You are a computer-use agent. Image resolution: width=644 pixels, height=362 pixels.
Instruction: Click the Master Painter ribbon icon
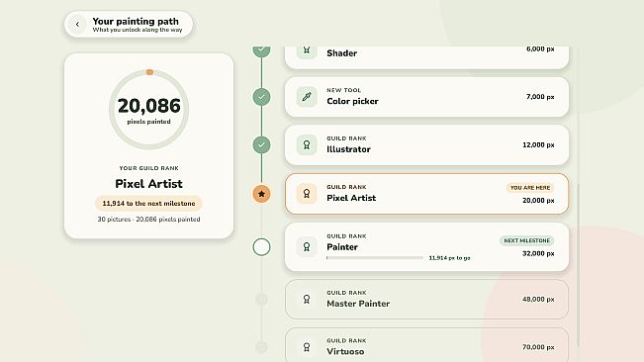pyautogui.click(x=307, y=300)
